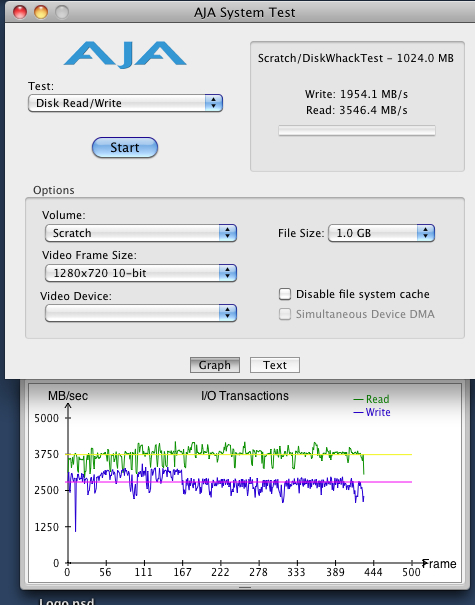This screenshot has width=475, height=605.
Task: Click the MB/sec axis label
Action: pos(68,396)
